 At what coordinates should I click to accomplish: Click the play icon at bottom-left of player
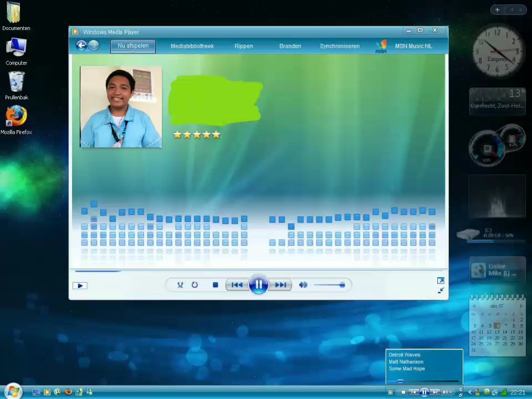tap(80, 285)
